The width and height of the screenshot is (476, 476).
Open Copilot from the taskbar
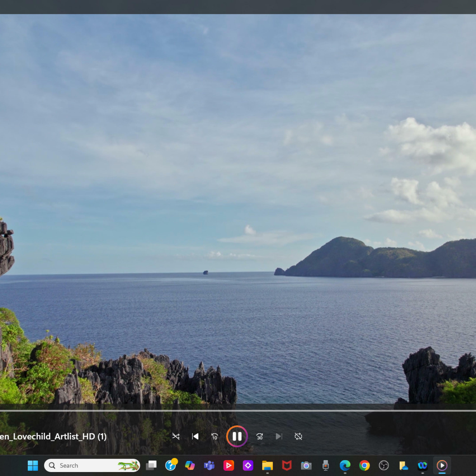coord(190,465)
